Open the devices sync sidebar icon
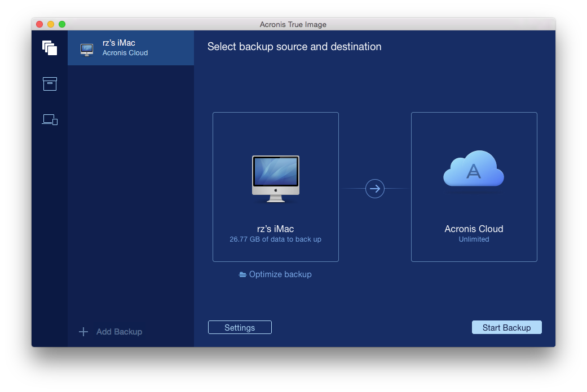 point(50,119)
